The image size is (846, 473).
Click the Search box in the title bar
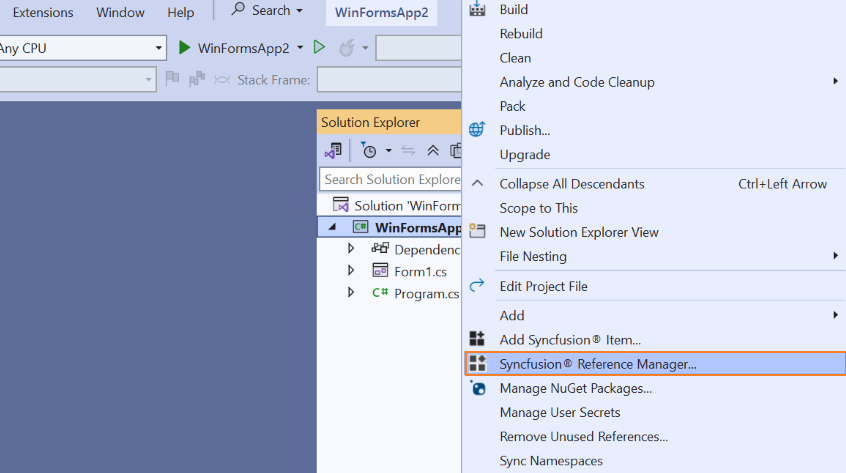267,10
